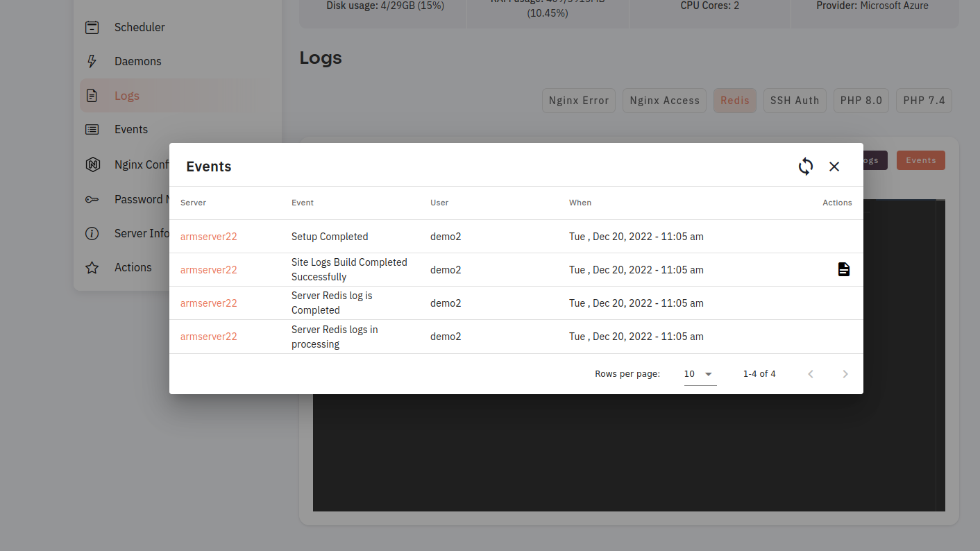Viewport: 980px width, 551px height.
Task: Click 'Server Redis logs in processing' cell
Action: tap(335, 337)
